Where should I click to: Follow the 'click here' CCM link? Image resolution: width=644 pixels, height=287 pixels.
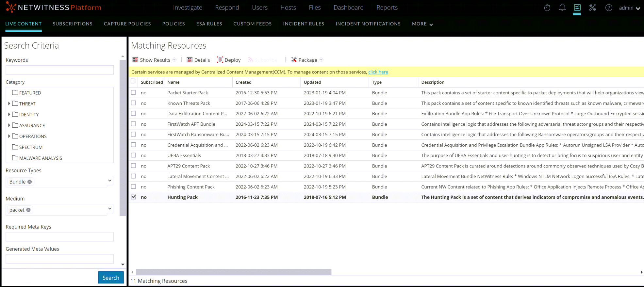[x=378, y=72]
